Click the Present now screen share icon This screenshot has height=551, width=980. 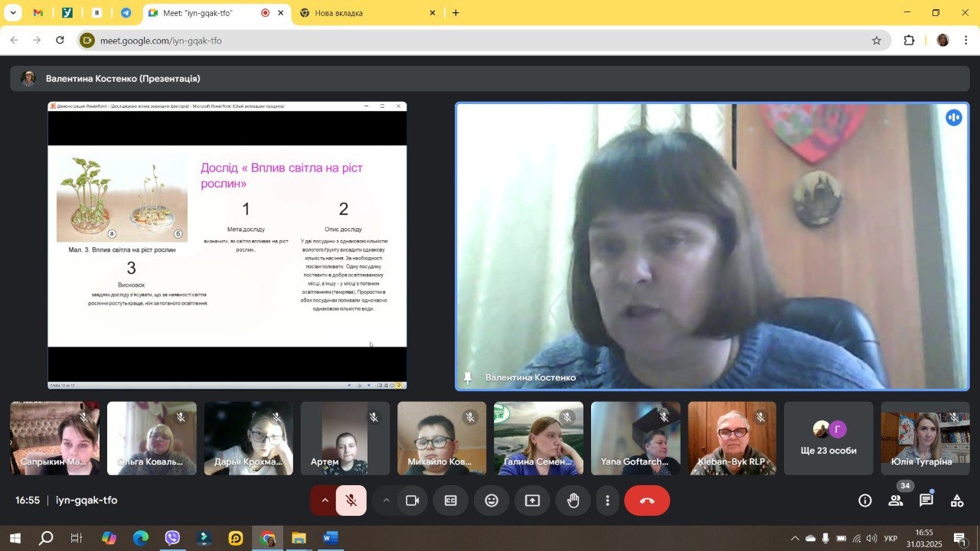point(532,500)
